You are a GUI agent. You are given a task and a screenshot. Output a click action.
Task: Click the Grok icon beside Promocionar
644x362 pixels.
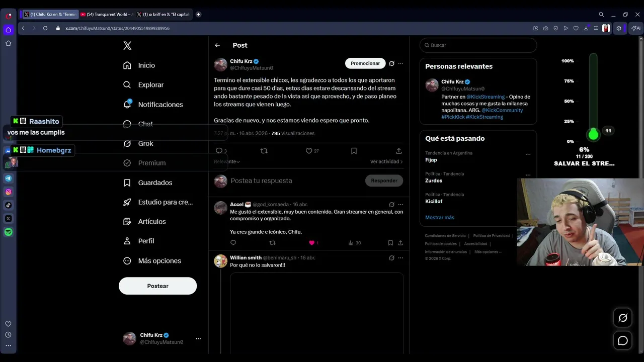coord(391,63)
